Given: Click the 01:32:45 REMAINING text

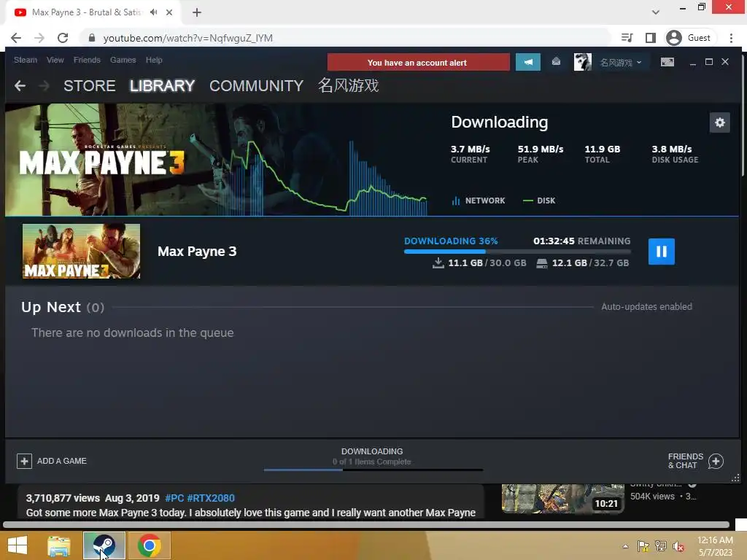Looking at the screenshot, I should tap(581, 241).
